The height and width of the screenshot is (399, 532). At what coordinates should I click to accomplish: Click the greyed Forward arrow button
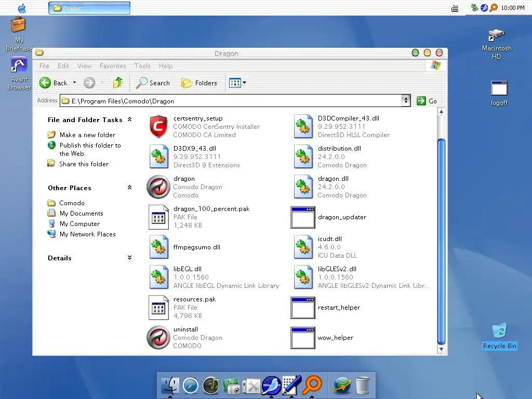(89, 83)
